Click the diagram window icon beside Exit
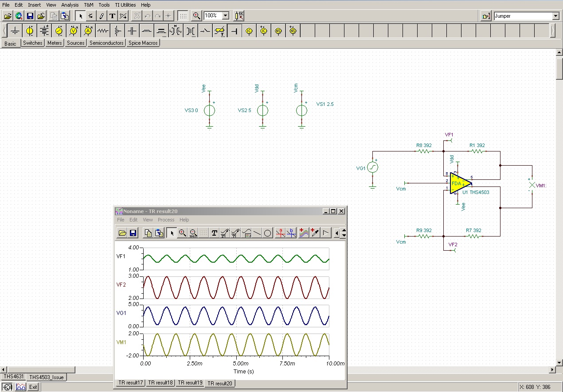 click(x=21, y=387)
